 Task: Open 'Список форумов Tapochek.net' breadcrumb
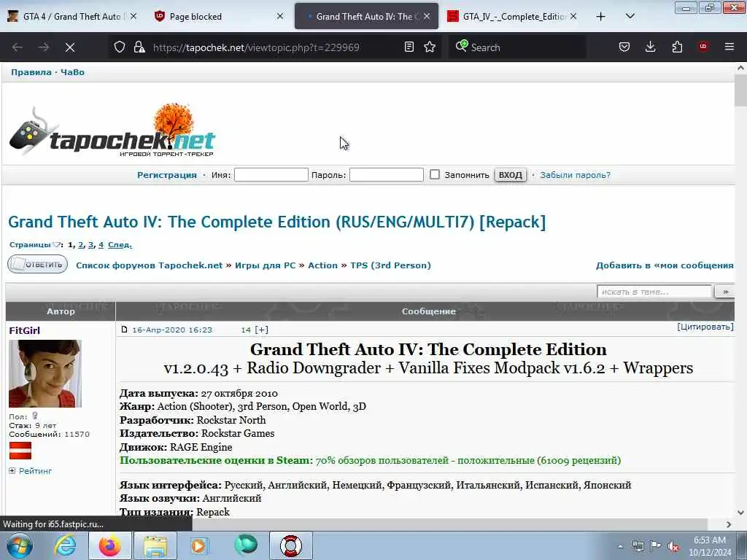[x=149, y=265]
